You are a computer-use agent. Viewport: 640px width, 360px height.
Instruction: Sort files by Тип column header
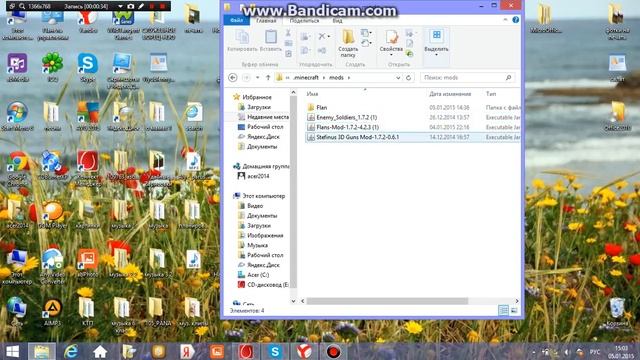pos(491,94)
